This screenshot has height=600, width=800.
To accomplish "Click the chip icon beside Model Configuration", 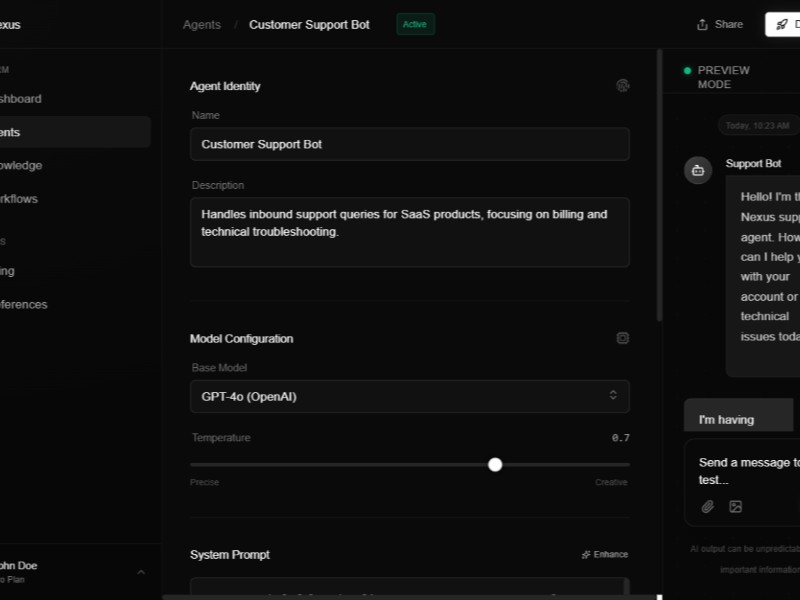I will (623, 339).
